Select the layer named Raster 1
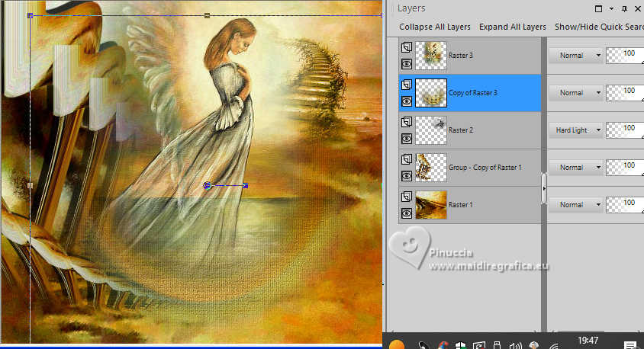 [x=460, y=205]
